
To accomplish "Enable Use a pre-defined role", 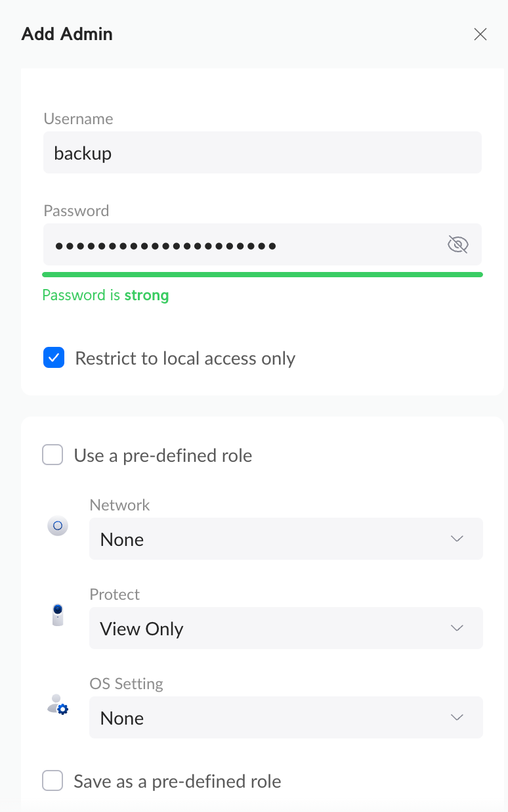I will click(x=53, y=455).
